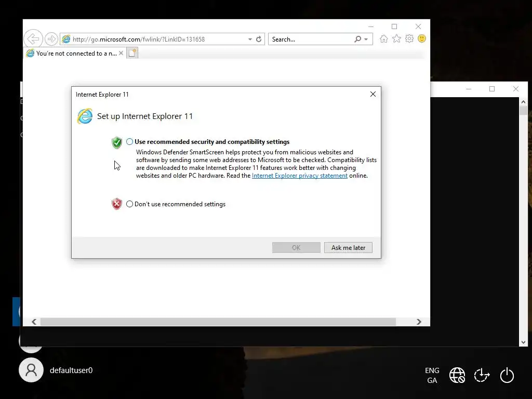Close the Internet Explorer 11 dialog

coord(373,94)
